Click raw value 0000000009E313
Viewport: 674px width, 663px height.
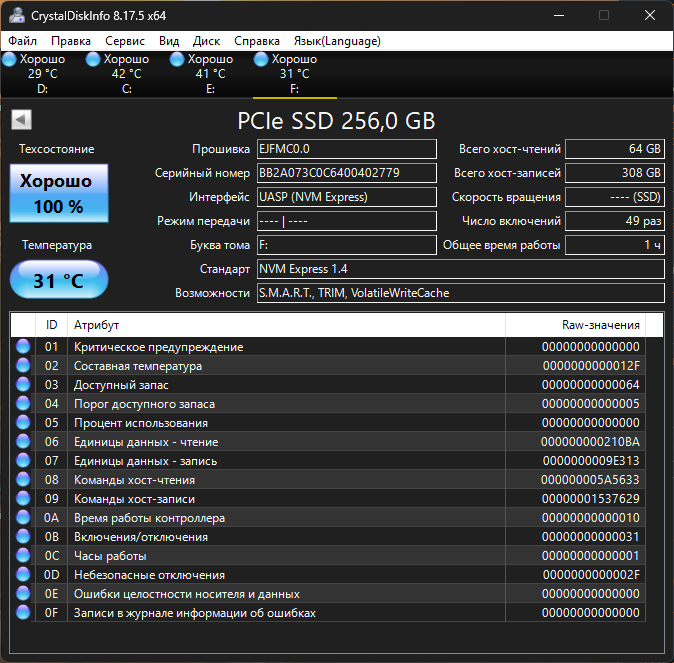click(x=591, y=461)
